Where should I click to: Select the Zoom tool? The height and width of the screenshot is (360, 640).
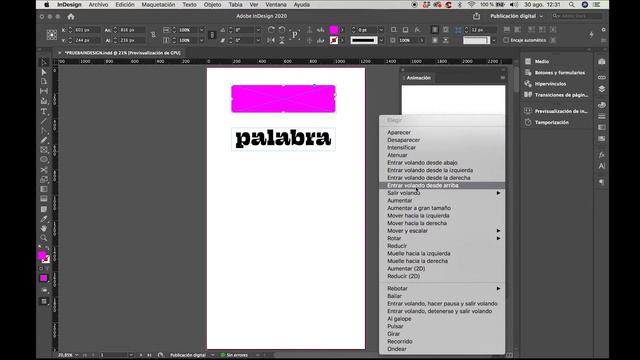(x=44, y=238)
